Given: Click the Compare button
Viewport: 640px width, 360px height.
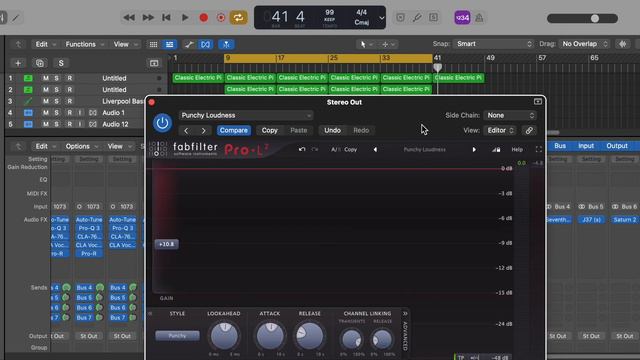Looking at the screenshot, I should [x=233, y=131].
